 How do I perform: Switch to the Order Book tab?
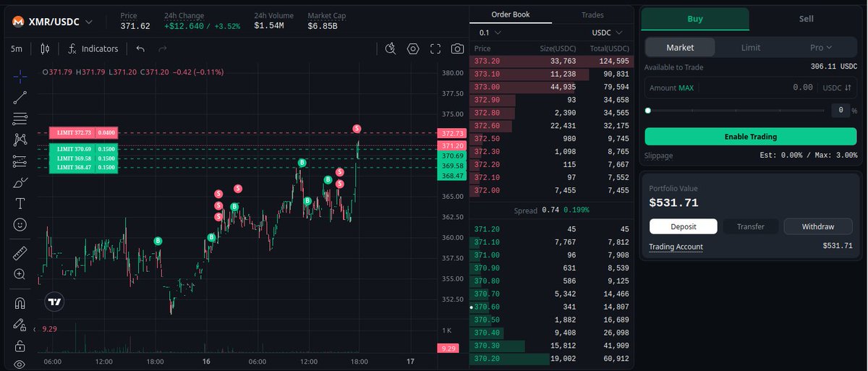tap(510, 14)
